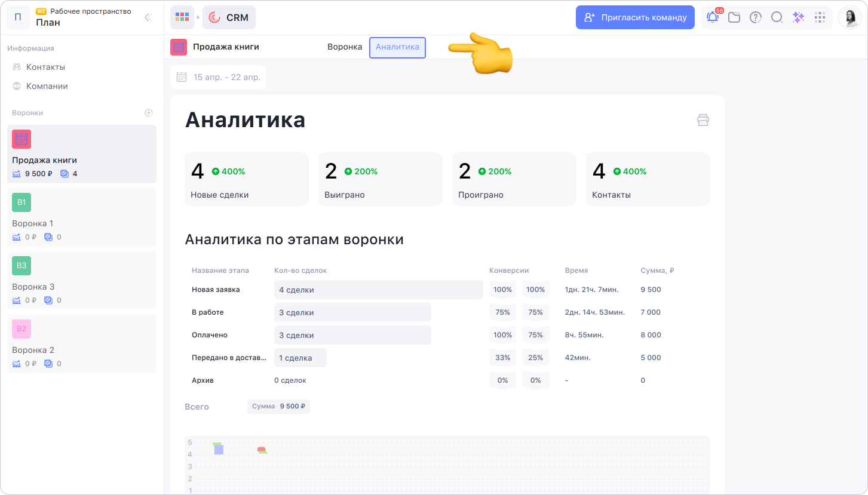Click the search magnifier icon
This screenshot has width=868, height=495.
777,17
